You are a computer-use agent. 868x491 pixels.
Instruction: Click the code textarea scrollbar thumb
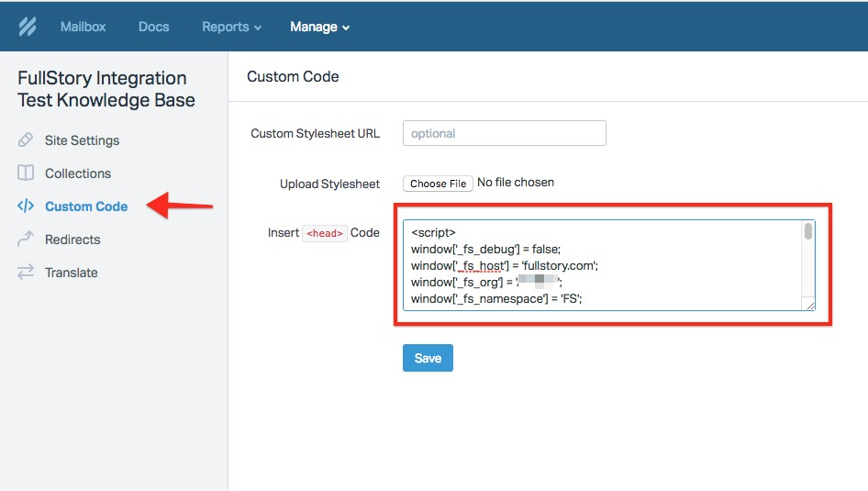(808, 231)
